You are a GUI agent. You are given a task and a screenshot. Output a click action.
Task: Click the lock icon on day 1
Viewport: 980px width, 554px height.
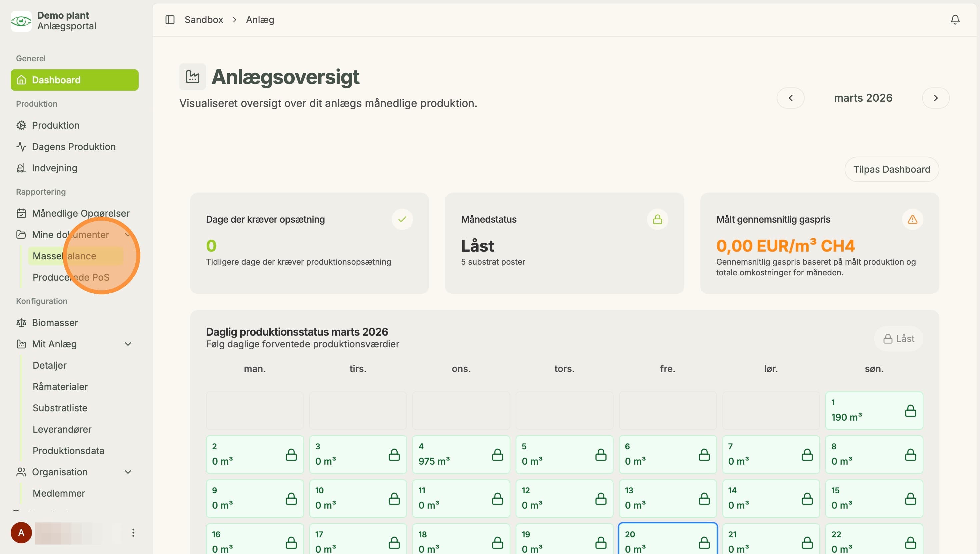pos(910,411)
